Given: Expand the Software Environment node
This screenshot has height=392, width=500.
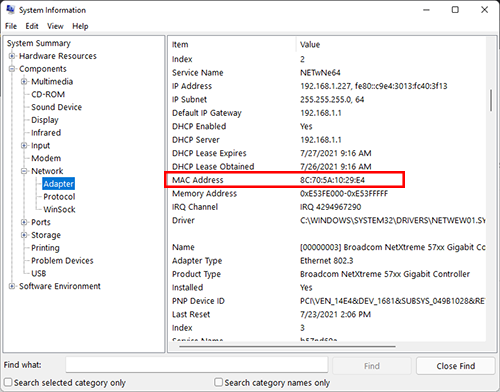Looking at the screenshot, I should 12,286.
